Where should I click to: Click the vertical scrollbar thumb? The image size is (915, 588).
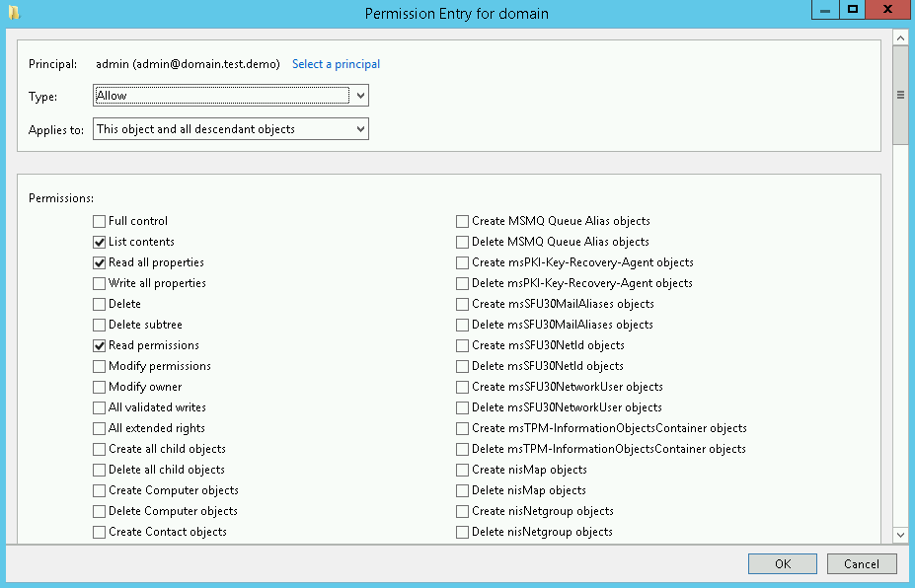(900, 95)
